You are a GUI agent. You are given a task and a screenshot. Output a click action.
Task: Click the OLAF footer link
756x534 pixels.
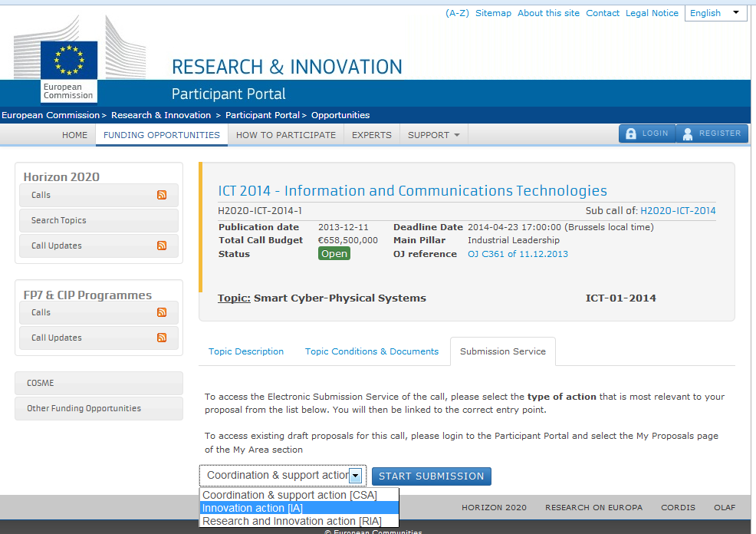tap(725, 507)
